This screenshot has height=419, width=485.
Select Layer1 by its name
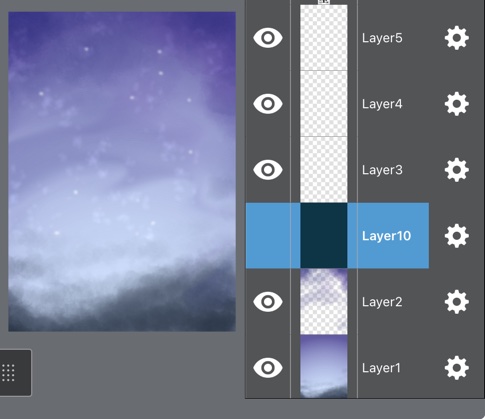click(381, 368)
